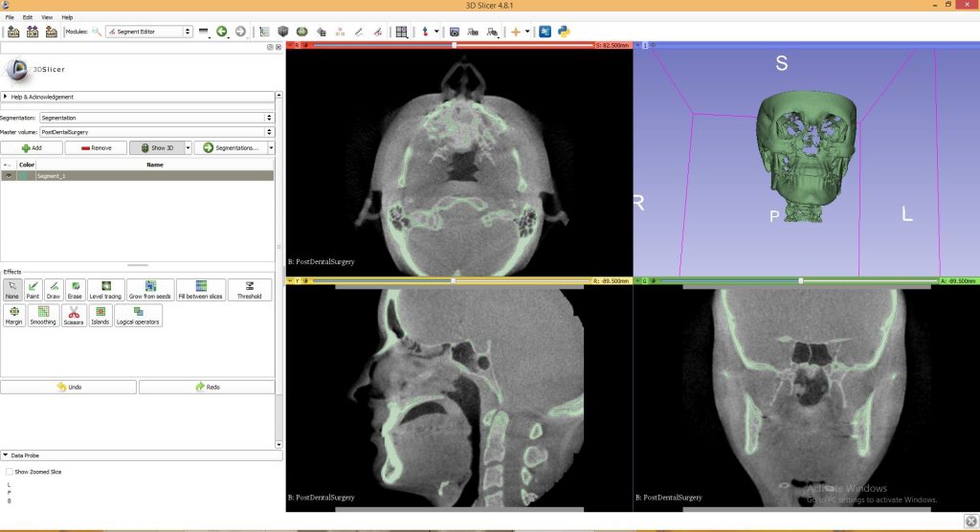Click the red axial slice offset slider
Viewport: 980px width, 532px height.
(x=453, y=45)
